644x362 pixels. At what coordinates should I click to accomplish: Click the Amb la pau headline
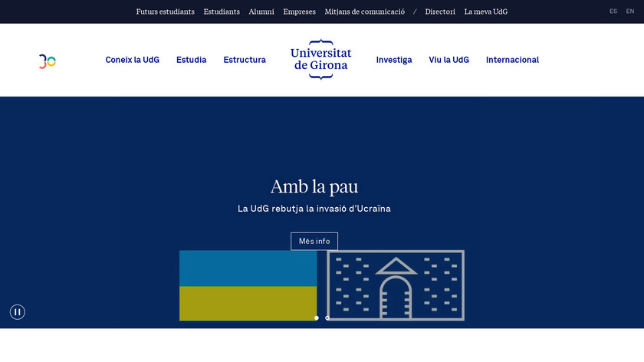tap(314, 186)
